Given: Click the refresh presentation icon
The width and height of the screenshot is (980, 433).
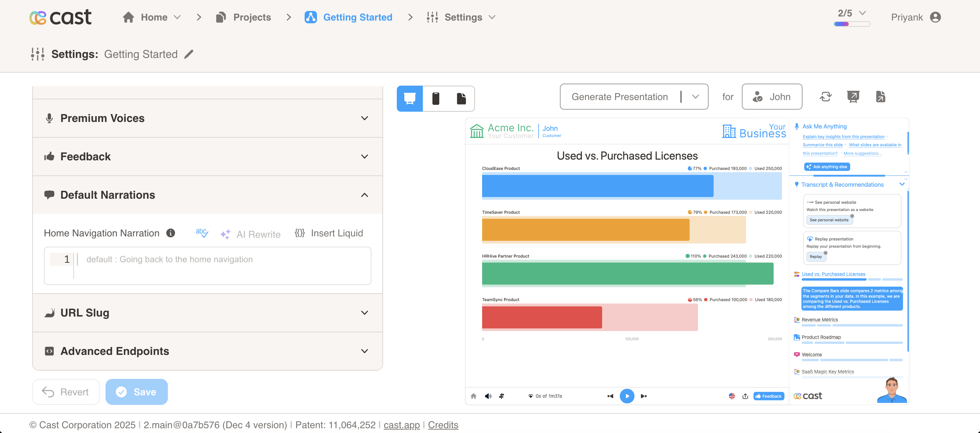Looking at the screenshot, I should point(825,97).
